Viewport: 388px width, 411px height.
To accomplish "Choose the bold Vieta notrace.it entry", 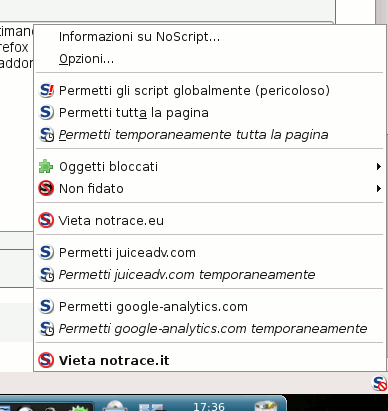I will pyautogui.click(x=209, y=360).
